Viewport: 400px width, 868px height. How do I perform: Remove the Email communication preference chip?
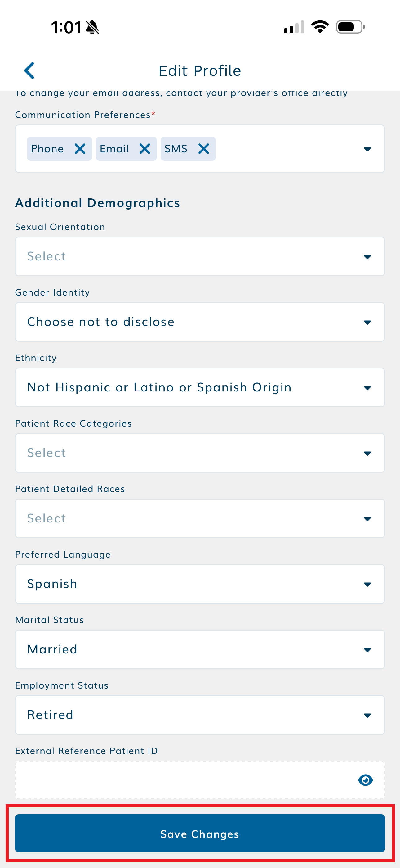coord(145,149)
